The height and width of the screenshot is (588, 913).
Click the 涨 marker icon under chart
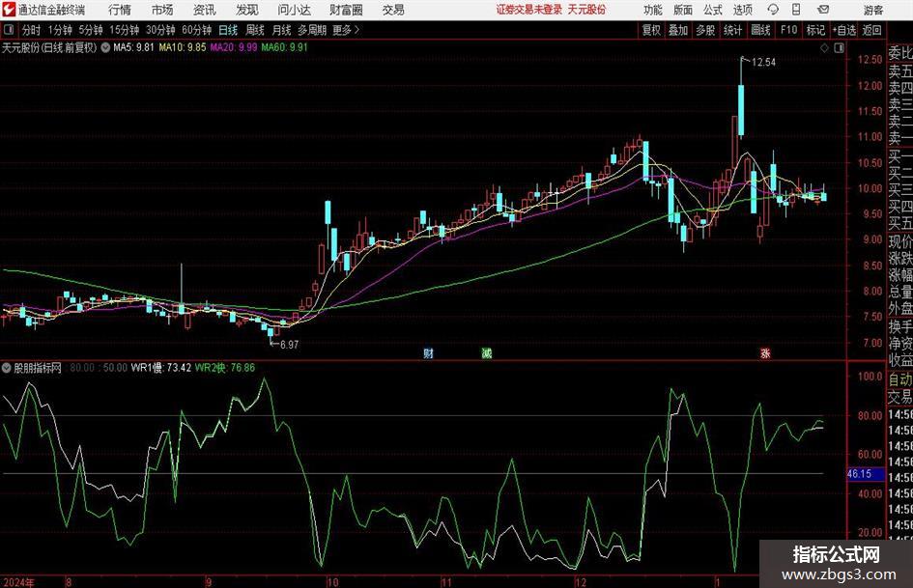point(765,352)
